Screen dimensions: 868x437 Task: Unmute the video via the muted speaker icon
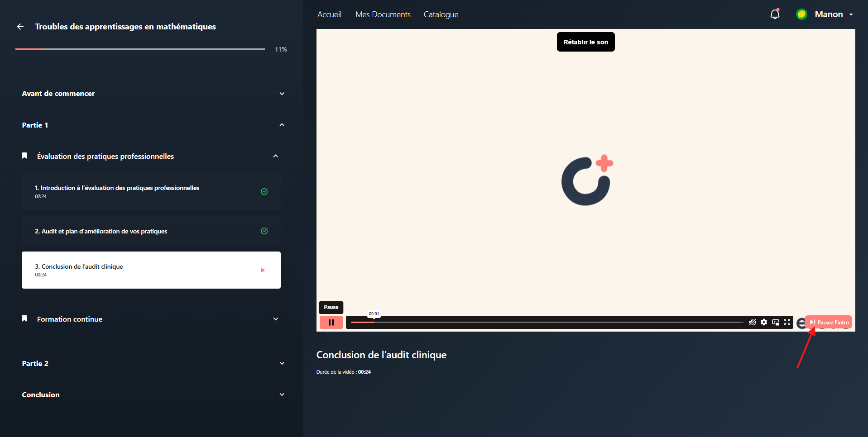(x=752, y=323)
